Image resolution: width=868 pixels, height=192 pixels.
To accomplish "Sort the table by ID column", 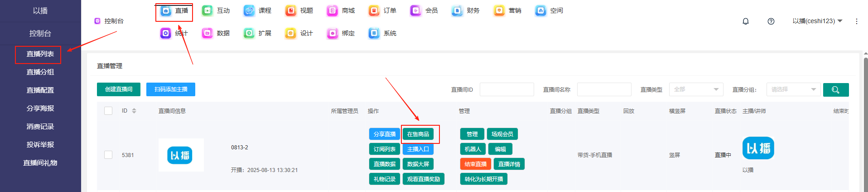I will [x=134, y=111].
